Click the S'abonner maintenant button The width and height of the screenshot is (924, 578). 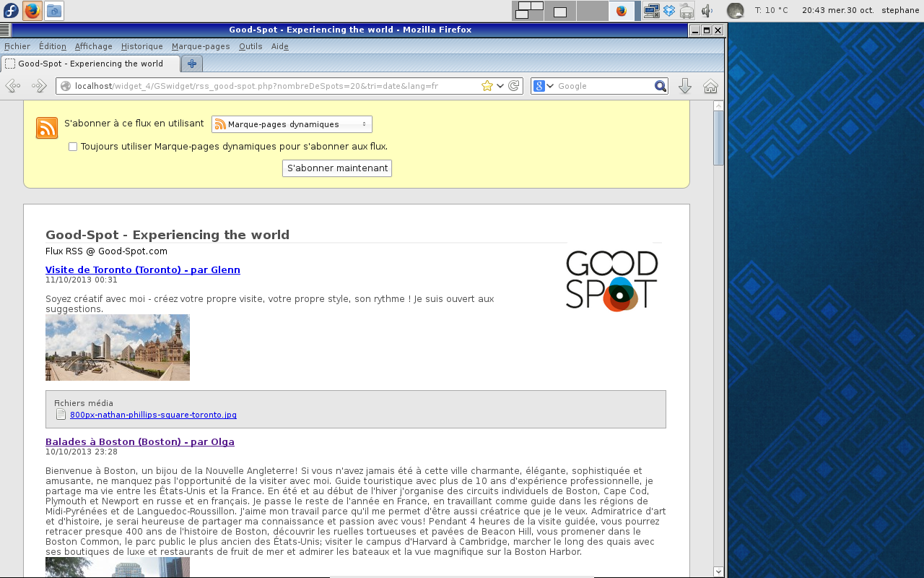pos(337,168)
